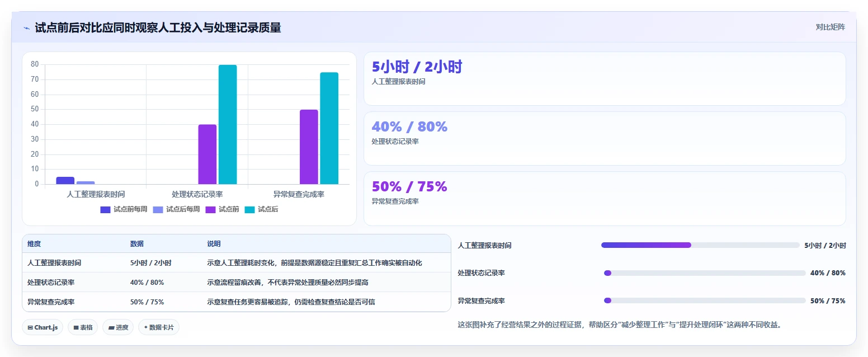868x357 pixels.
Task: Click the 人工整理报表时间 x-axis label
Action: click(x=96, y=194)
